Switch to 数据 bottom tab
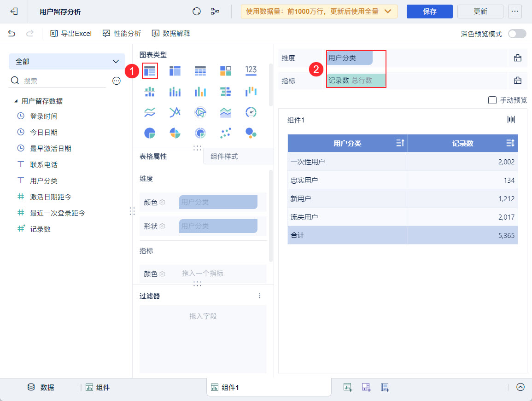532x401 pixels. [41, 388]
